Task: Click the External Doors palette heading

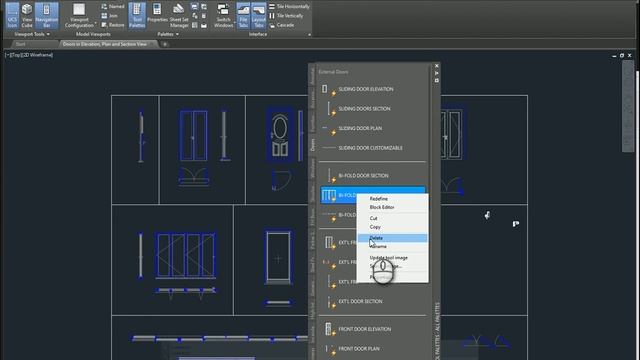Action: (333, 72)
